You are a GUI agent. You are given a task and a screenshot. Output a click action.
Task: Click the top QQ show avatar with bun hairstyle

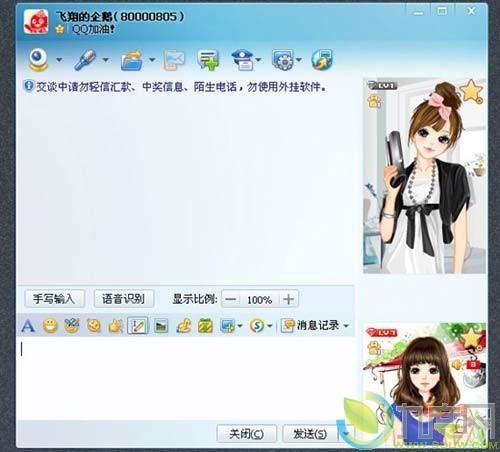coord(424,176)
